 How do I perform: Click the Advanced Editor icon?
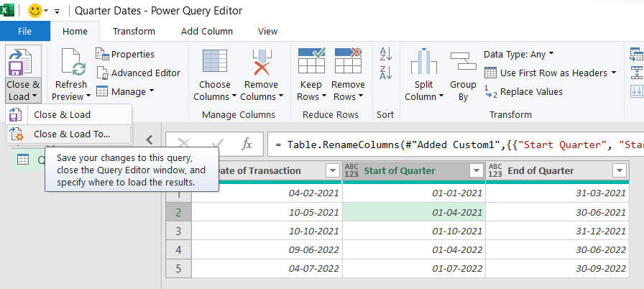point(102,73)
